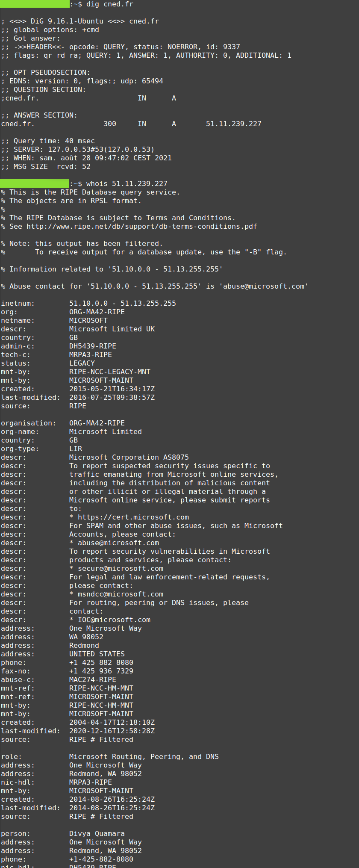Click the tech-c handle MRPA3-RIPE
The image size is (359, 868).
[91, 355]
